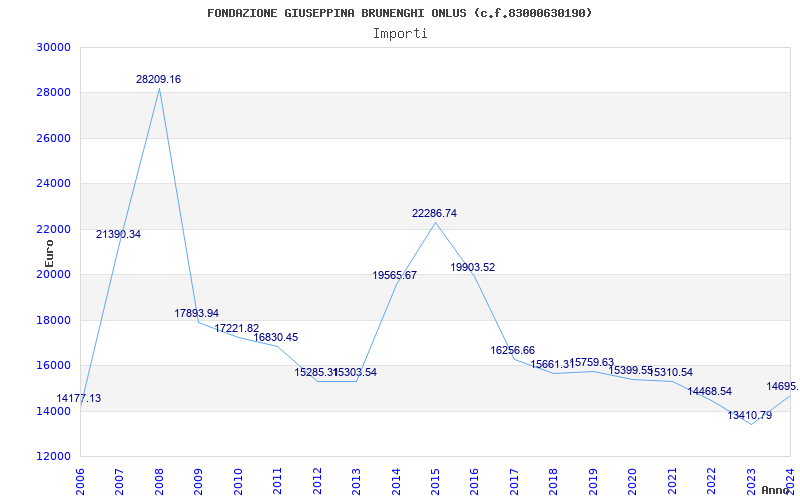Click x-axis year 2021
800x500 pixels.
pyautogui.click(x=672, y=482)
